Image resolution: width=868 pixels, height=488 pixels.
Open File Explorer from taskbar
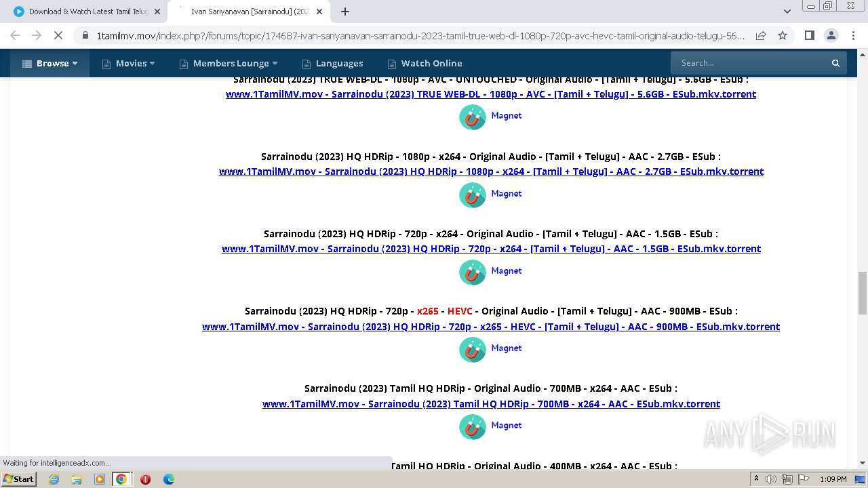coord(77,479)
